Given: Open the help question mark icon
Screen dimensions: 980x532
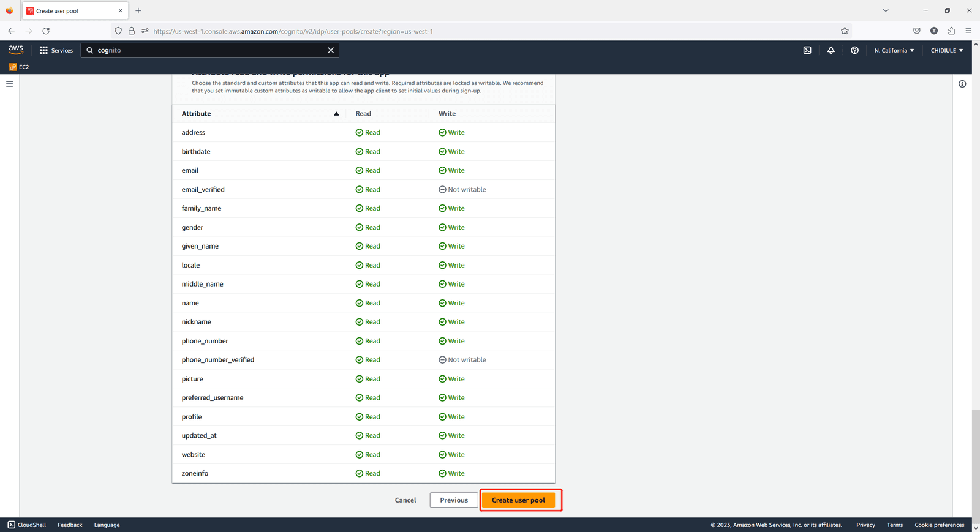Looking at the screenshot, I should (x=854, y=50).
